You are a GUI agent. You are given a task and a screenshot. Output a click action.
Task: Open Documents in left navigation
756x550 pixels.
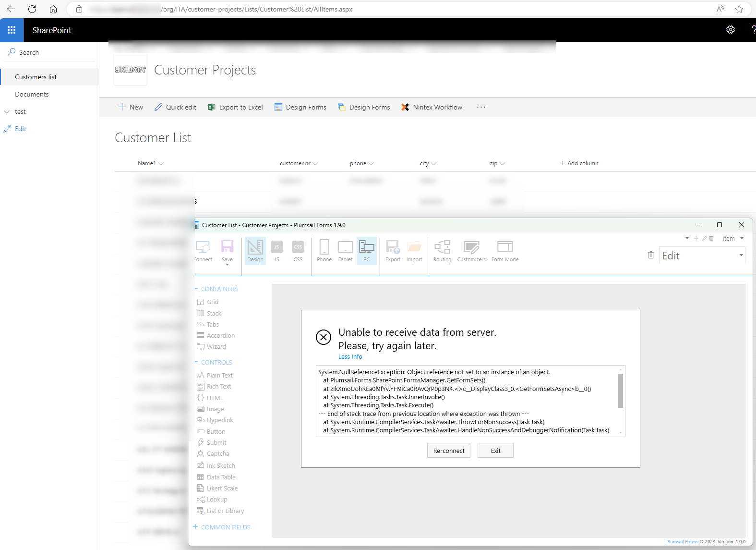tap(32, 94)
